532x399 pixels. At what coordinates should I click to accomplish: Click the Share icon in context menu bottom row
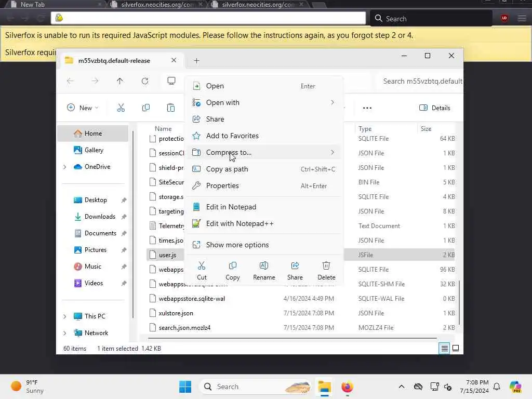(295, 265)
